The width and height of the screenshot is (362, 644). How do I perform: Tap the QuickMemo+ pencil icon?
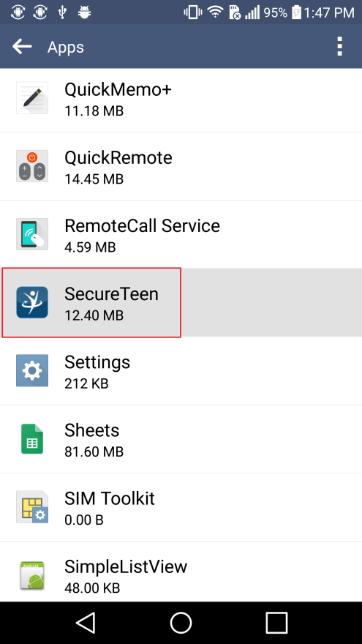[32, 98]
